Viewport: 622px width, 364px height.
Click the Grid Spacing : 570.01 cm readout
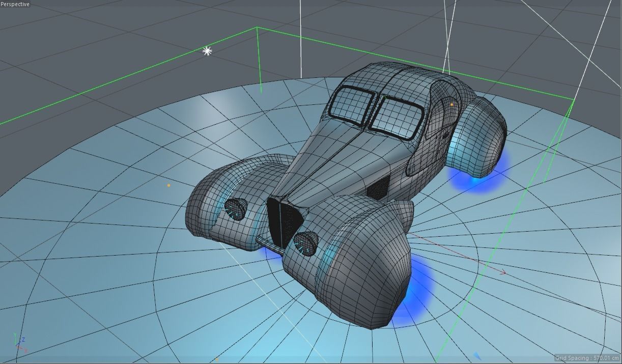point(587,358)
